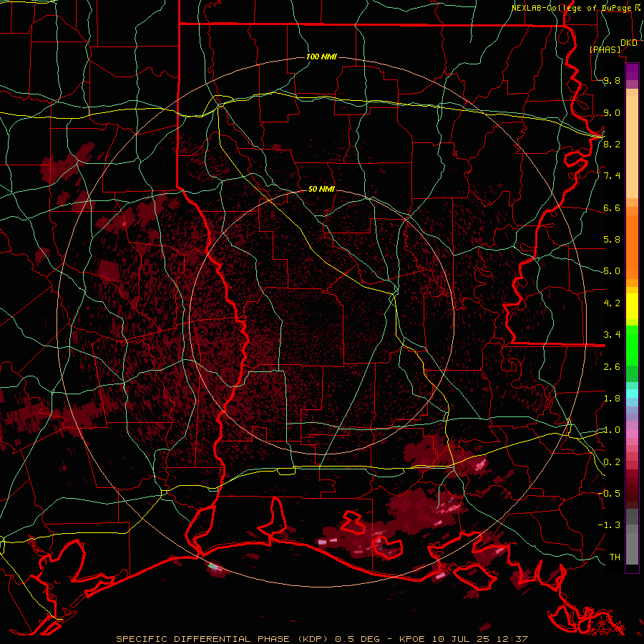Click the DKD product code label
The image size is (644, 644).
(629, 43)
